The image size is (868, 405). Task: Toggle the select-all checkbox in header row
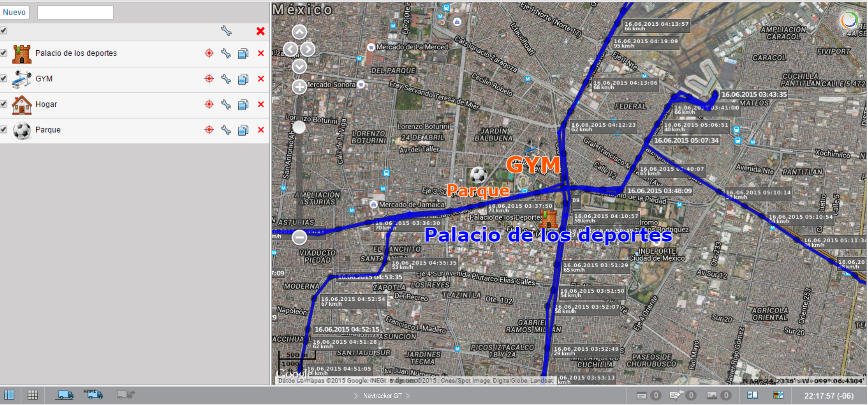click(4, 30)
